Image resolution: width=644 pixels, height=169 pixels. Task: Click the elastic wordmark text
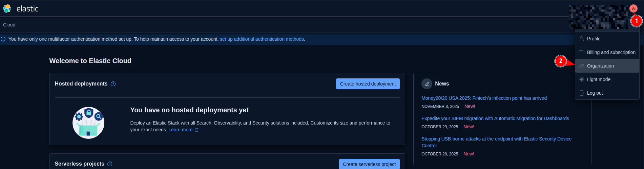click(x=27, y=9)
